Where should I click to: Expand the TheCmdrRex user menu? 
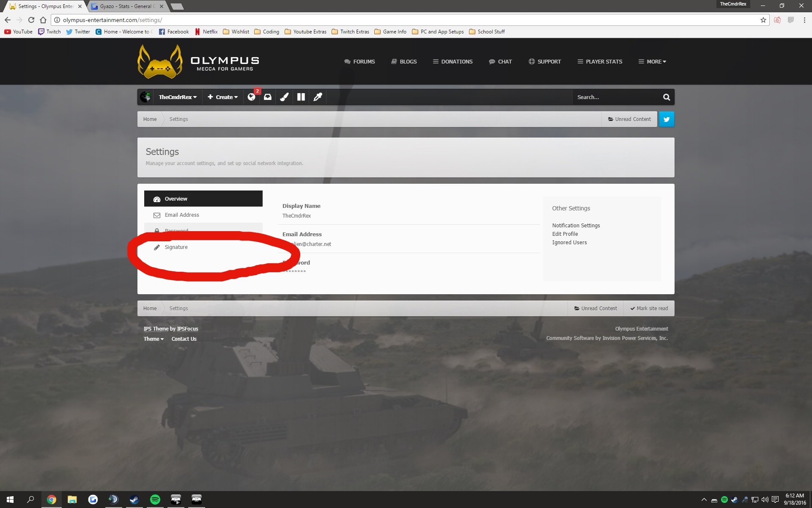[x=177, y=97]
